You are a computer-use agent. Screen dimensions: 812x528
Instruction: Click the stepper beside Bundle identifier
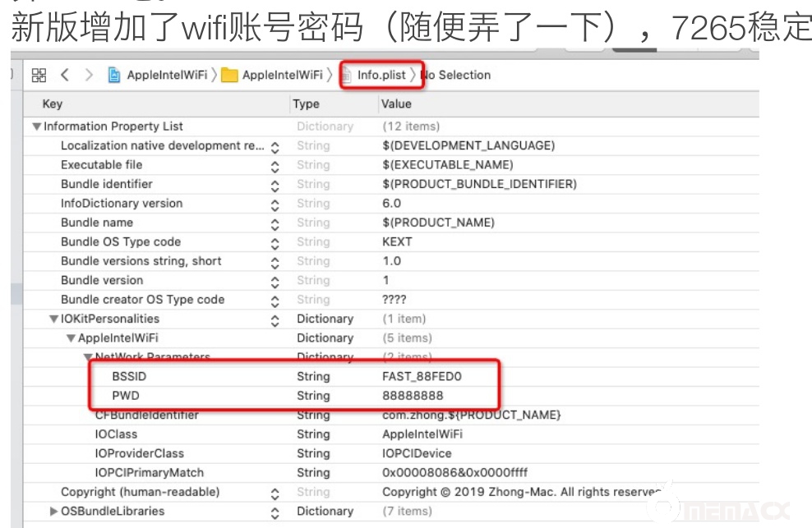275,185
